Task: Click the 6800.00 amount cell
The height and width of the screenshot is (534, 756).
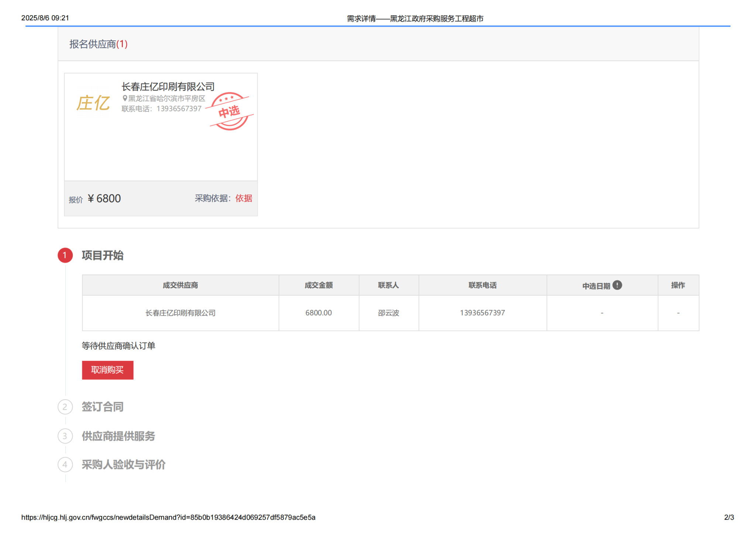Action: 318,313
